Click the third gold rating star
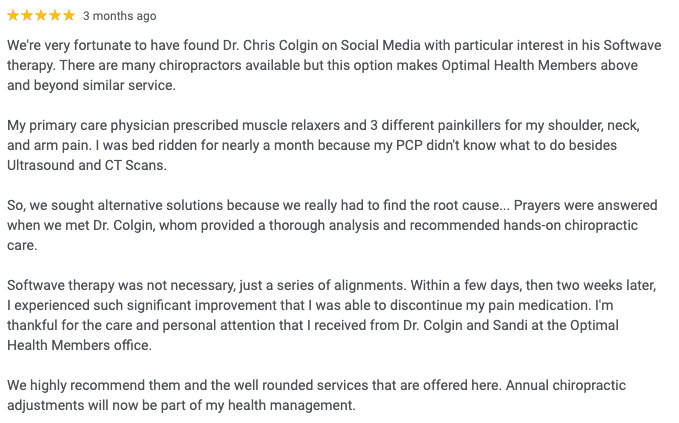679x423 pixels. point(41,16)
